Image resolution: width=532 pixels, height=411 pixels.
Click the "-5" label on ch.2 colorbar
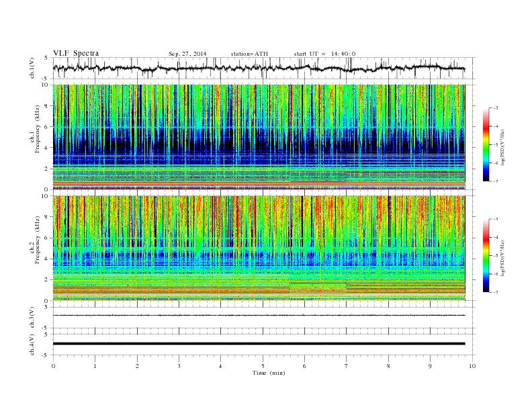(x=495, y=256)
